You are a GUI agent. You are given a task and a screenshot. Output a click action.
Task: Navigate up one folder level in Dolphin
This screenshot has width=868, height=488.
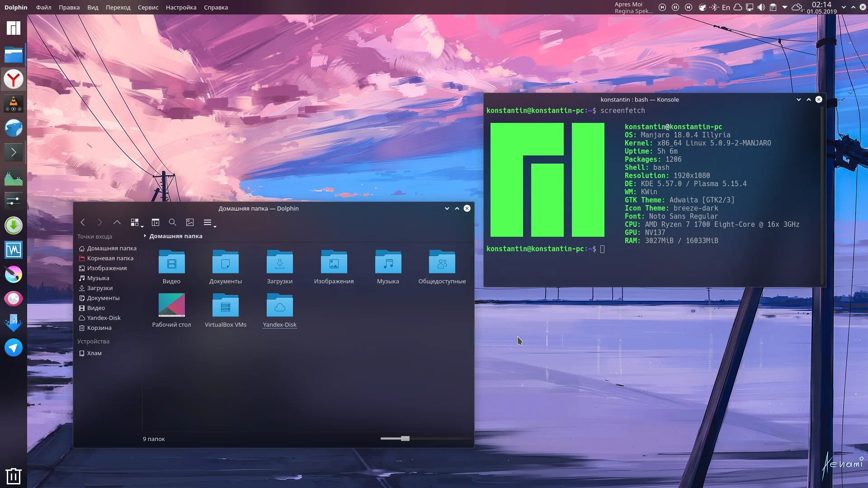point(117,222)
